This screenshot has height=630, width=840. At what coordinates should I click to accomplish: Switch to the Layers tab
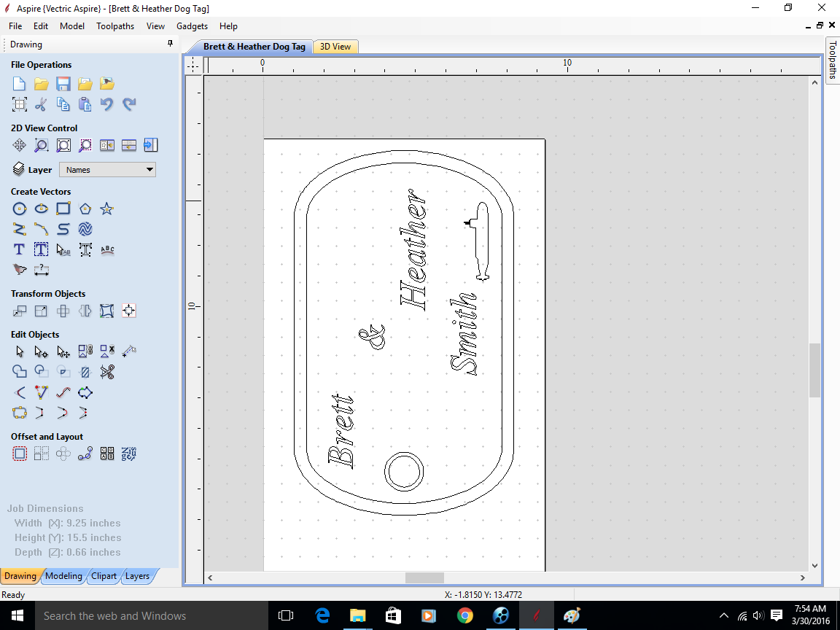point(138,576)
